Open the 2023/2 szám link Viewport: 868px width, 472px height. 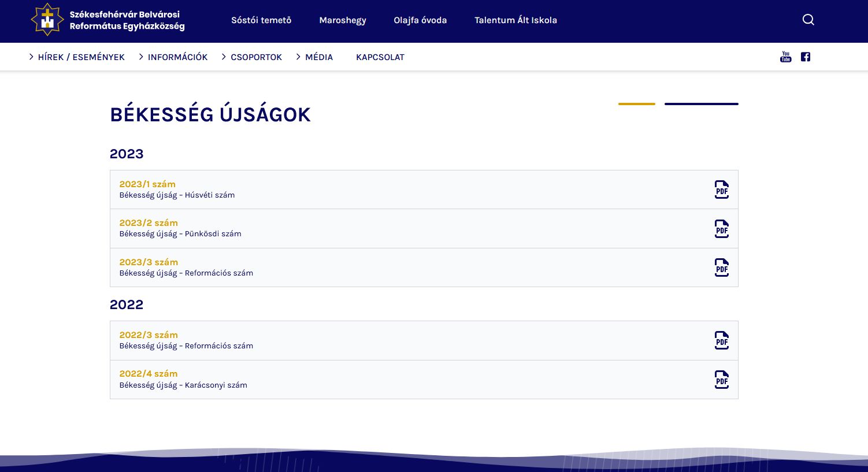149,223
